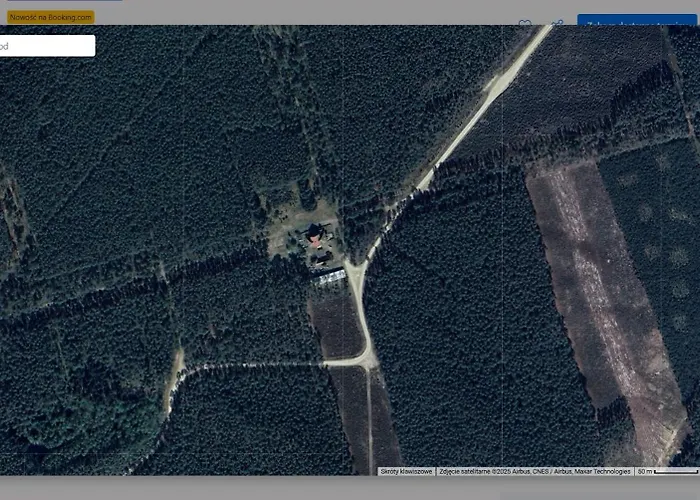The height and width of the screenshot is (500, 700).
Task: Open "Skróty klawiszowe" keyboard shortcuts
Action: [x=407, y=471]
